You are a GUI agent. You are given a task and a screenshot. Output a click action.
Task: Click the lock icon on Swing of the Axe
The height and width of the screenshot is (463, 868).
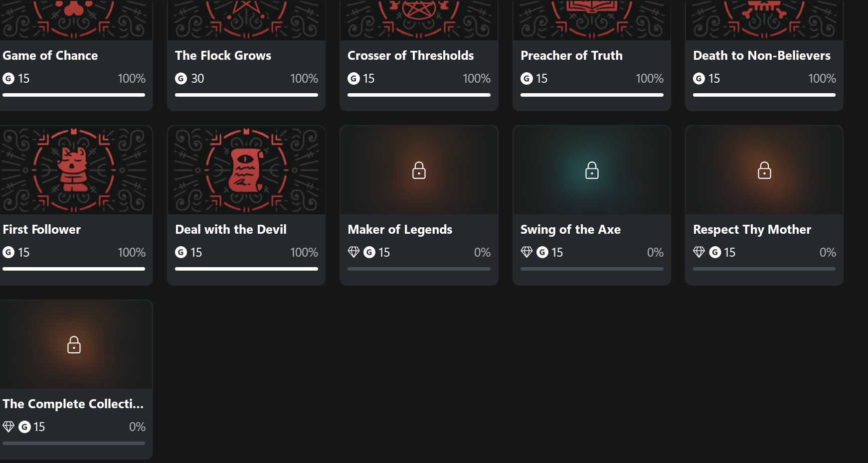click(x=592, y=170)
